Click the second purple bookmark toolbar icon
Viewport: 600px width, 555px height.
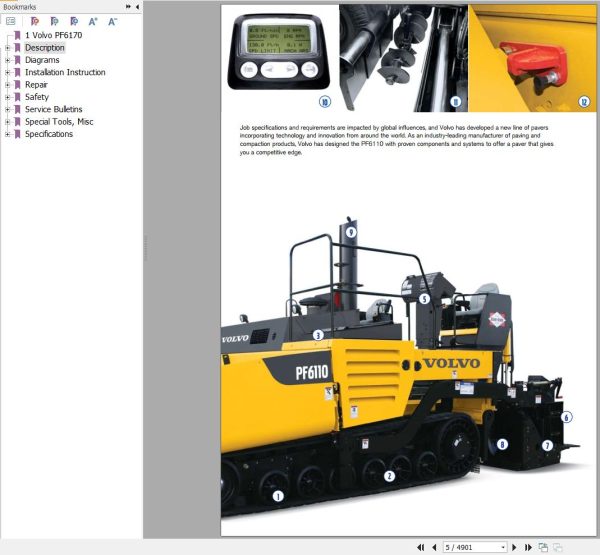[55, 21]
